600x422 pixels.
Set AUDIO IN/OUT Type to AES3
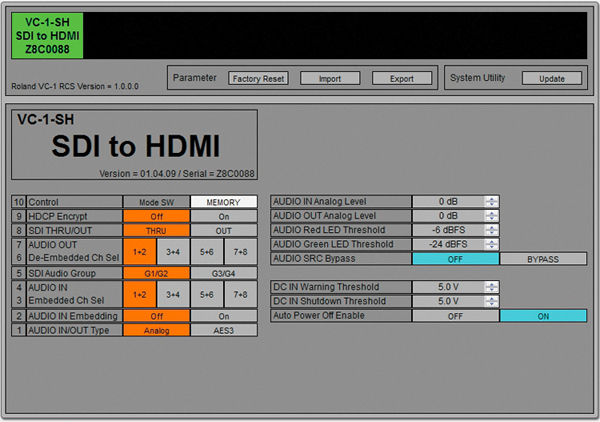click(224, 330)
